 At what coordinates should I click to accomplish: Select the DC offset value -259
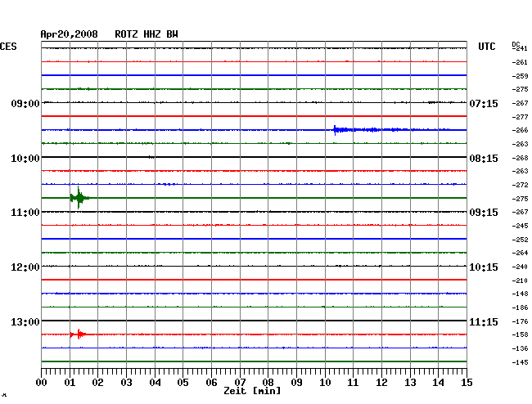(520, 76)
